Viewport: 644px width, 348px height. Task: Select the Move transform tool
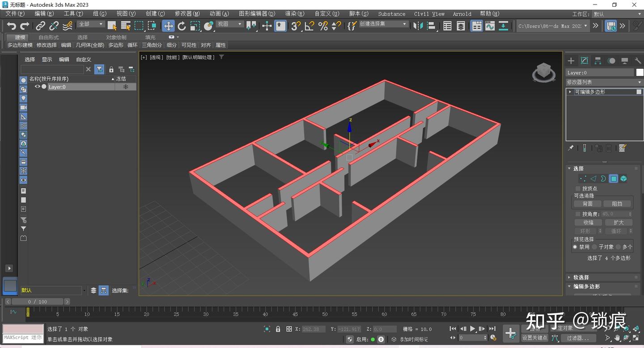(x=169, y=25)
